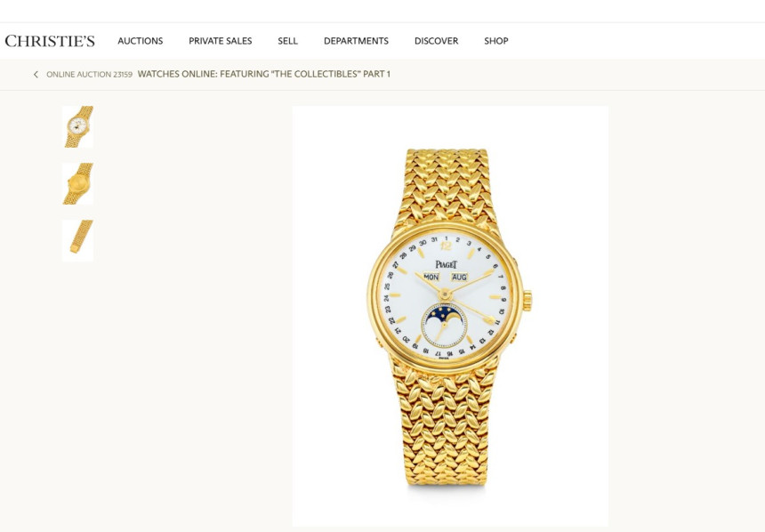
Task: Click the Piaget name on the dial
Action: [446, 264]
